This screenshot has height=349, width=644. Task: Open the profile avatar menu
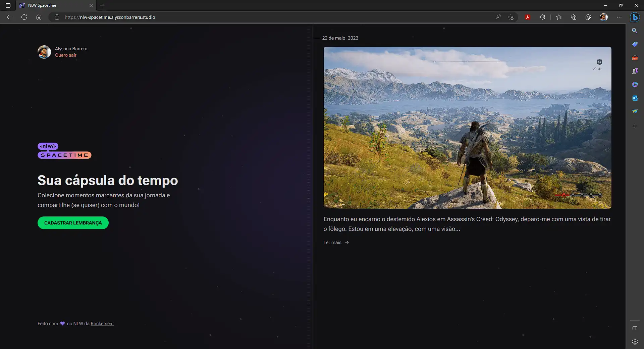click(x=603, y=17)
